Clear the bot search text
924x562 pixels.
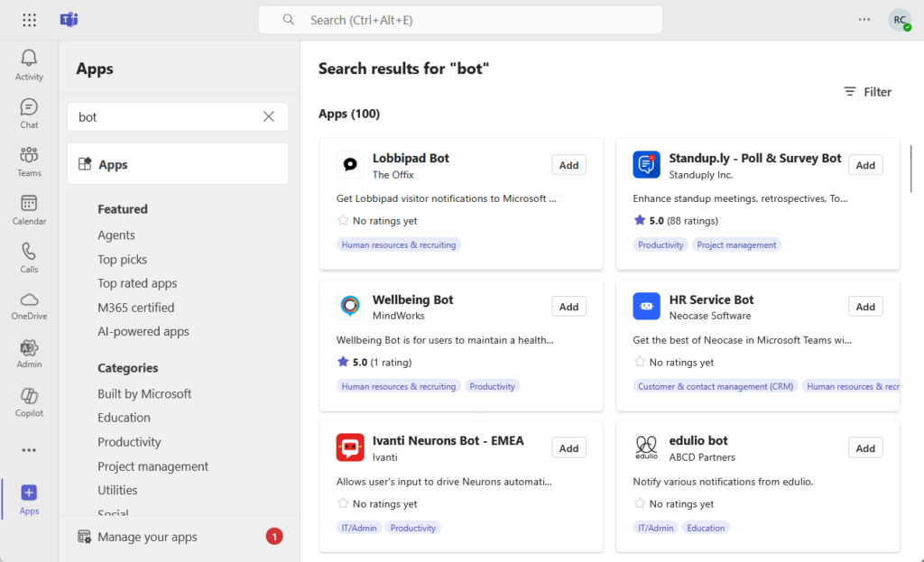[x=269, y=116]
